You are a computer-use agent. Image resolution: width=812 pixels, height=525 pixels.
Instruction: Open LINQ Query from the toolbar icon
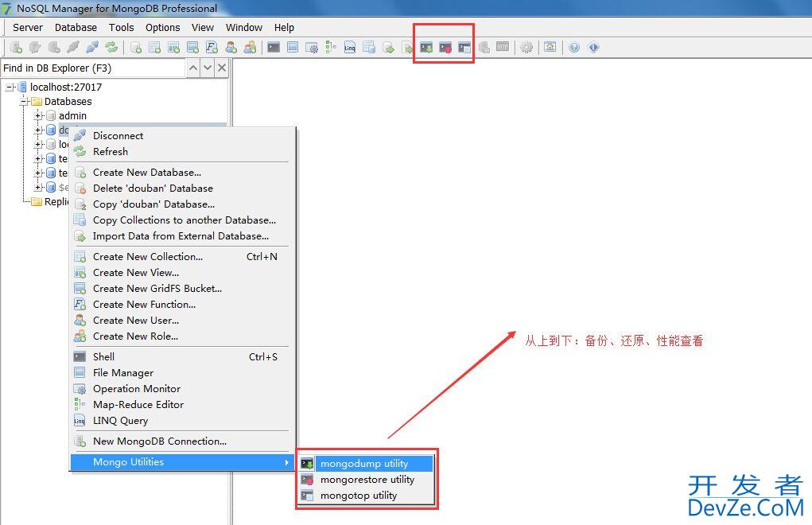[x=350, y=48]
